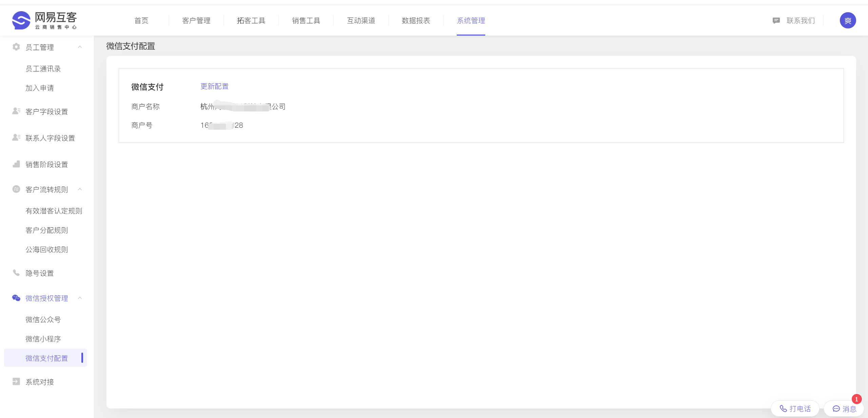Open the 销售工具 tab

click(x=306, y=21)
